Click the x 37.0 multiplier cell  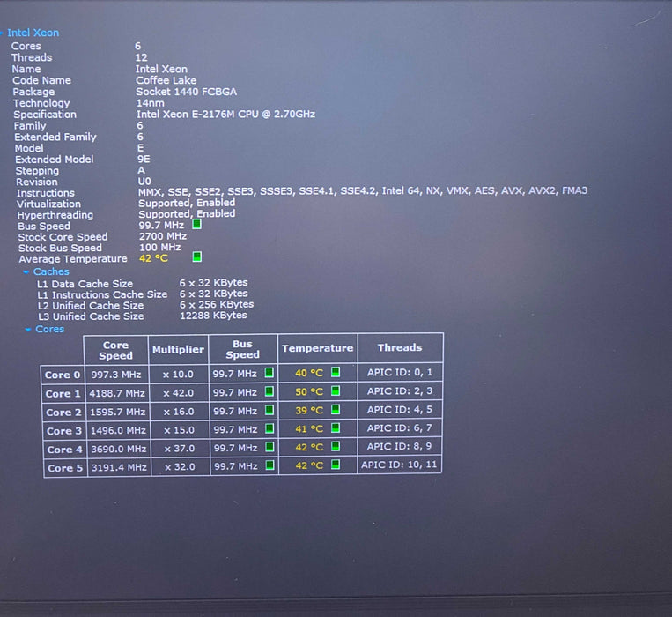(180, 449)
